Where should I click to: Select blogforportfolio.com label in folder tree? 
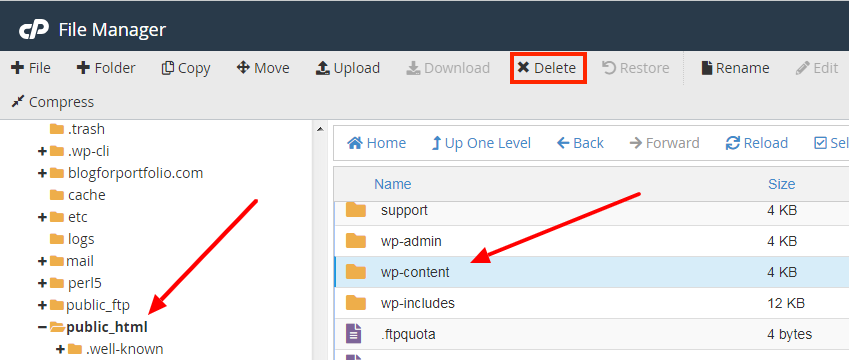pyautogui.click(x=135, y=173)
